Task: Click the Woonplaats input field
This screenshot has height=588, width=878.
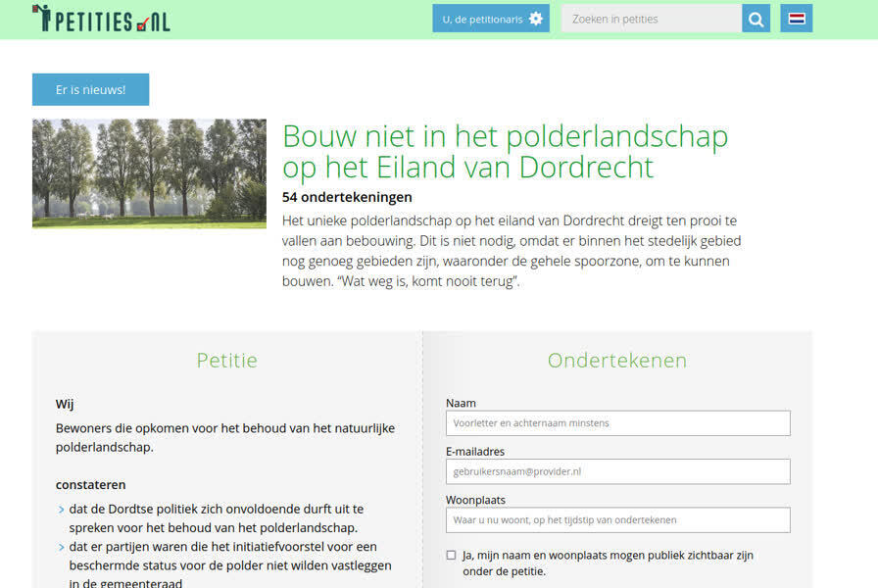Action: coord(617,519)
